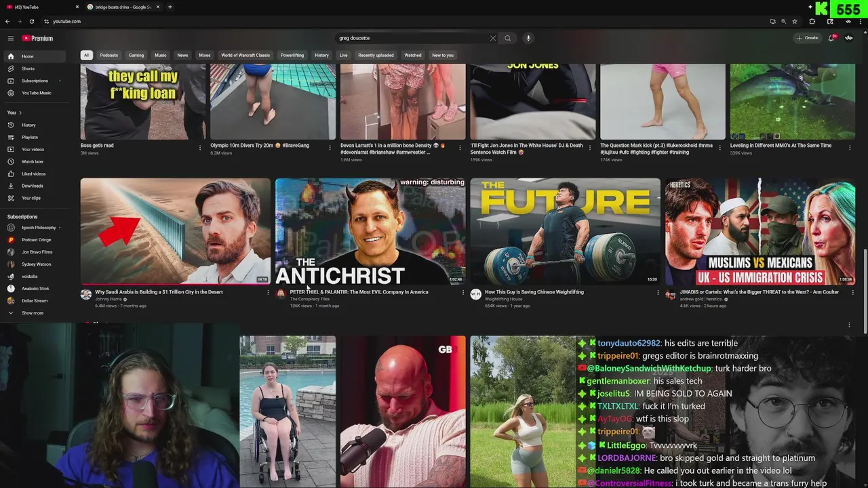Viewport: 868px width, 488px height.
Task: Open more options for Peter Thiel Palantir video
Action: 463,293
